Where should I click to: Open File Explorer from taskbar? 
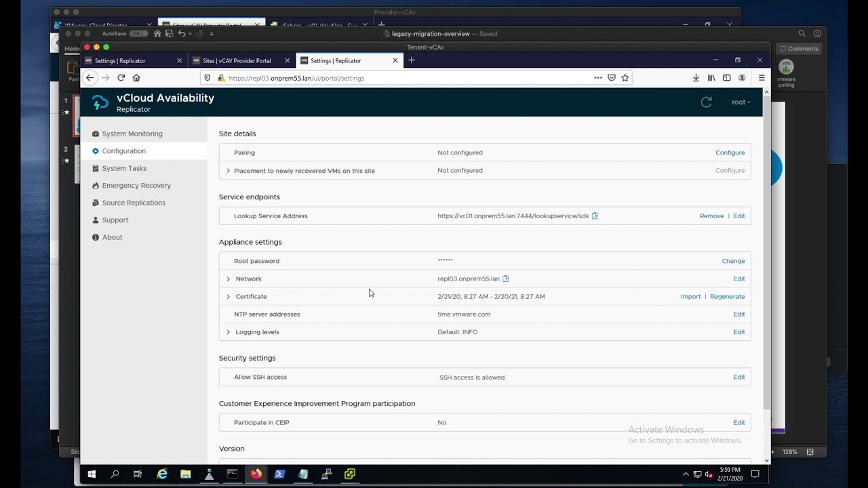[185, 474]
